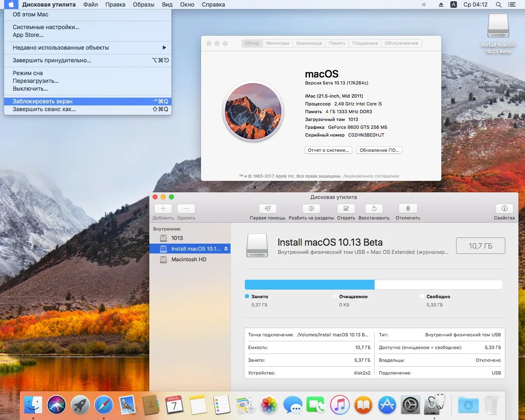Switch to Displays tab in About window

tap(278, 43)
